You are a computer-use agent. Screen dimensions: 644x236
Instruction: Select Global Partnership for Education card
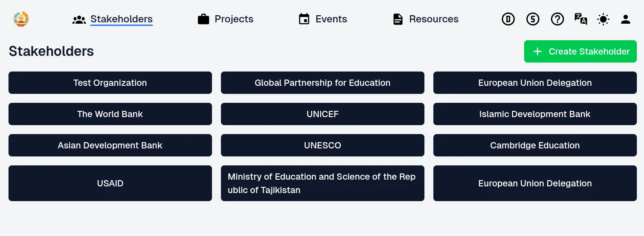322,83
